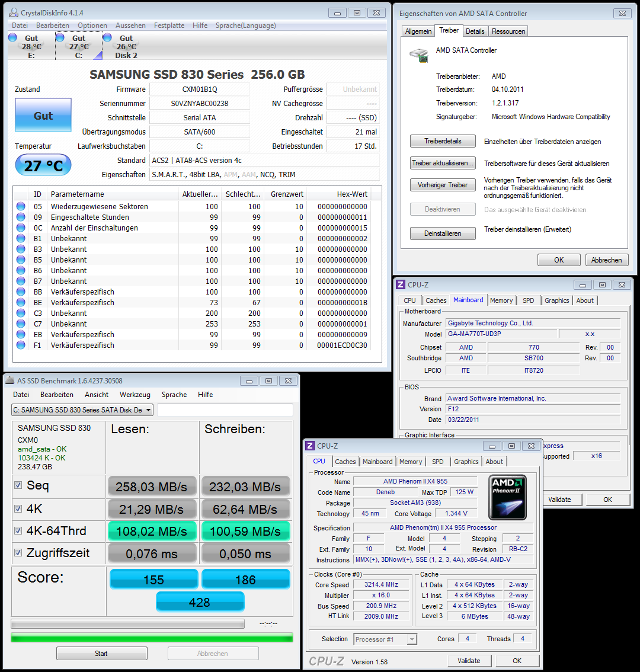Switch to the Details tab in driver properties
The width and height of the screenshot is (640, 672).
[x=475, y=31]
